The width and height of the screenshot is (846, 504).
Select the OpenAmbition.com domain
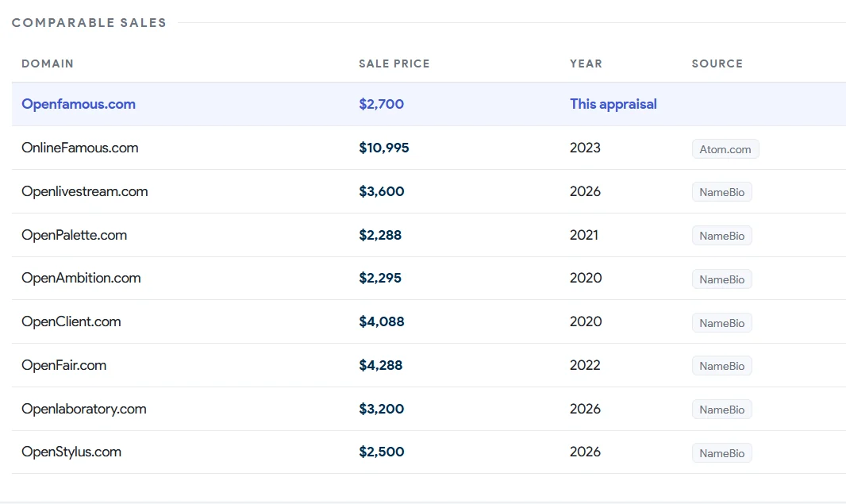81,278
